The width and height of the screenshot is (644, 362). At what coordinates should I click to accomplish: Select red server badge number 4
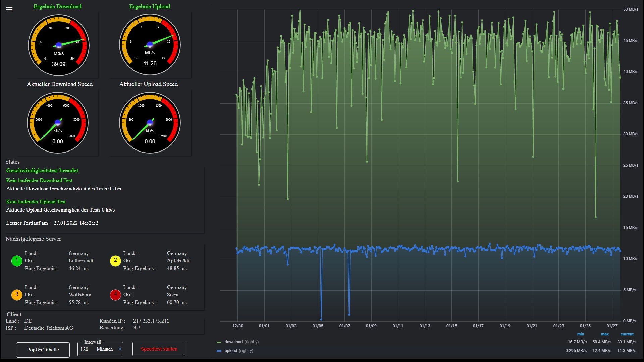click(x=115, y=295)
